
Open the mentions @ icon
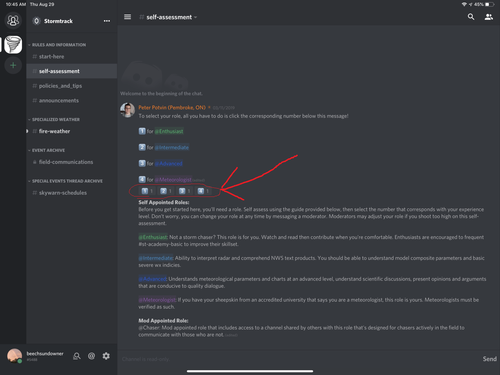point(91,356)
